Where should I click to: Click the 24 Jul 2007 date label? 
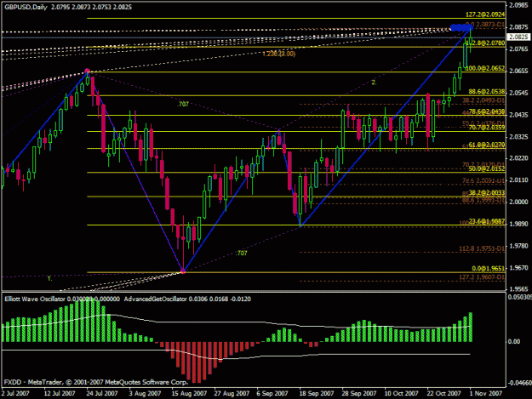[x=102, y=394]
